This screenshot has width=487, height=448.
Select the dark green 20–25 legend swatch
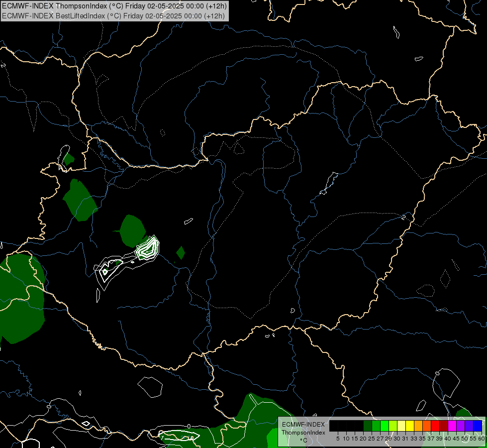pos(368,426)
